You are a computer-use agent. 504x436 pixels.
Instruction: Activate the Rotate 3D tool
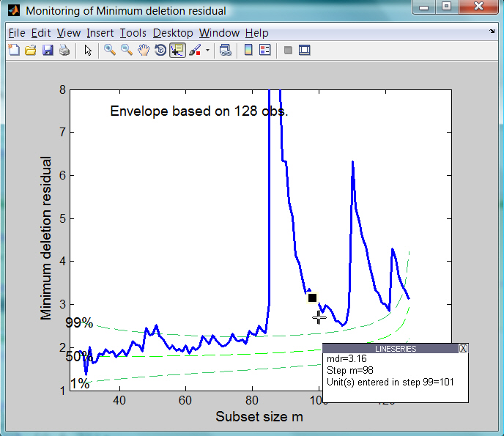(x=160, y=51)
